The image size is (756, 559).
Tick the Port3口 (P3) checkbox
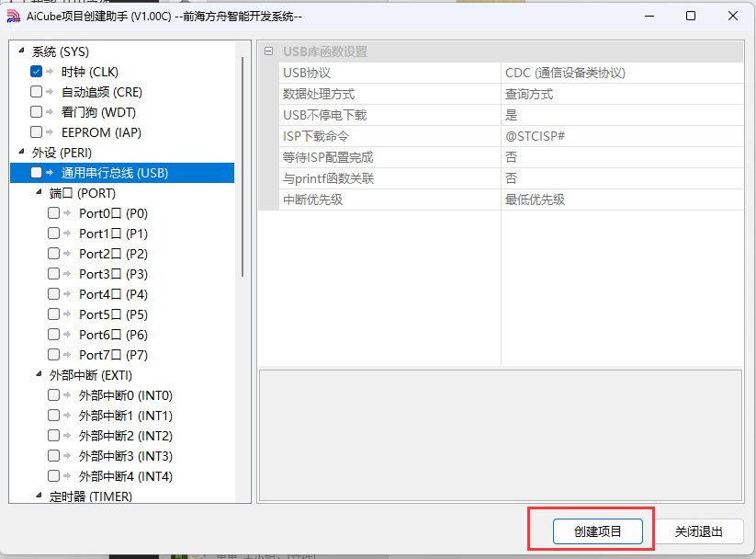point(53,274)
